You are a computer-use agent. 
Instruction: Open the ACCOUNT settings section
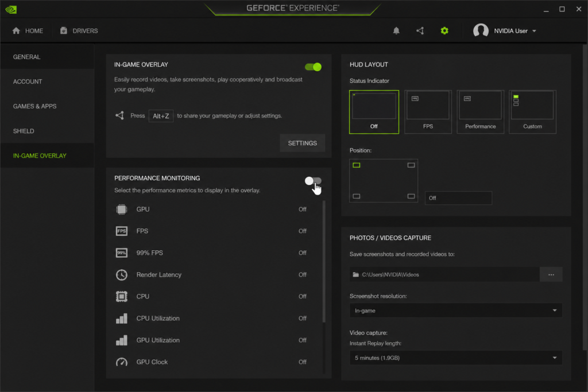click(x=47, y=81)
